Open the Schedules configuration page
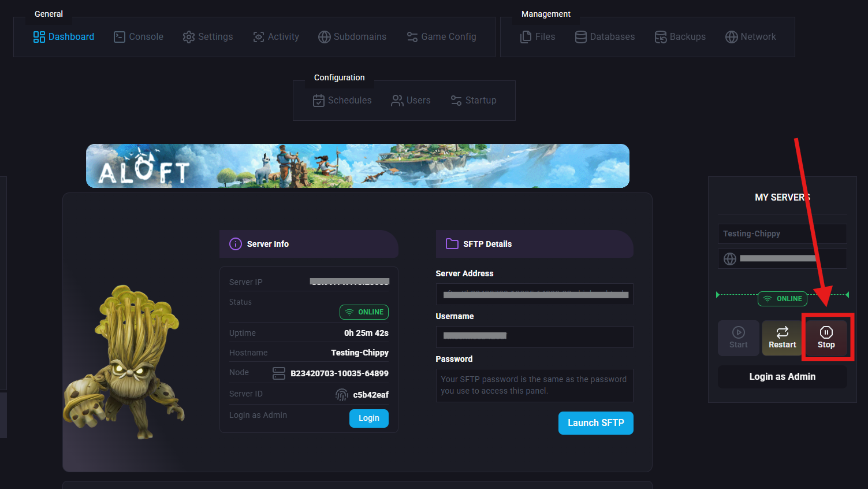868x489 pixels. pos(342,101)
